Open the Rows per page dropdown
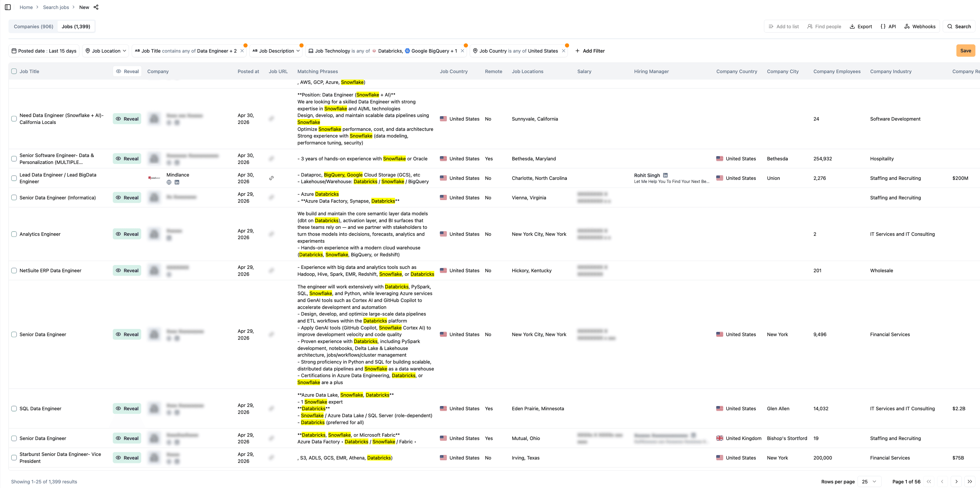The height and width of the screenshot is (488, 980). pyautogui.click(x=869, y=482)
